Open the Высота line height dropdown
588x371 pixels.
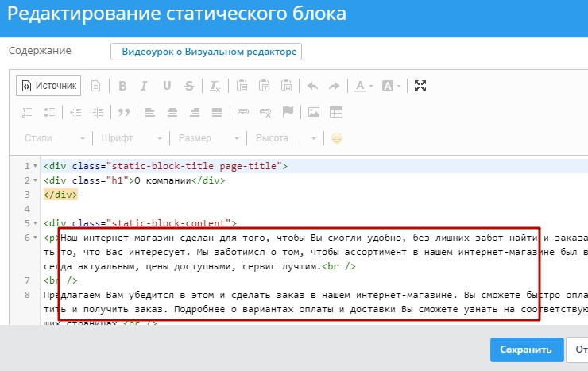[284, 138]
